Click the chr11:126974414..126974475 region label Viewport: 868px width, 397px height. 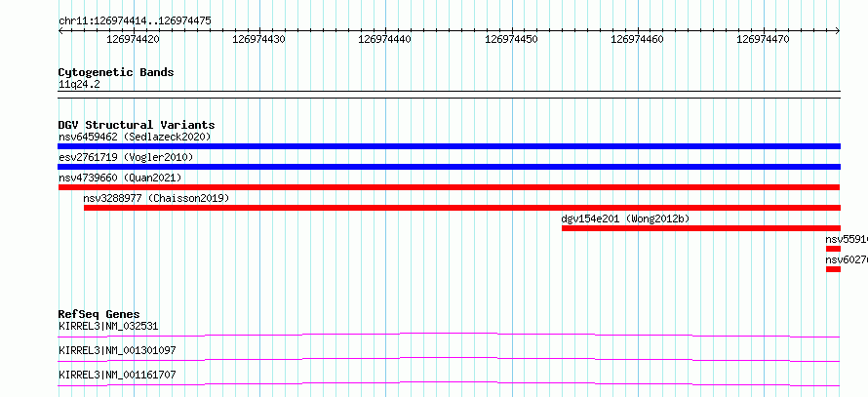tap(135, 21)
